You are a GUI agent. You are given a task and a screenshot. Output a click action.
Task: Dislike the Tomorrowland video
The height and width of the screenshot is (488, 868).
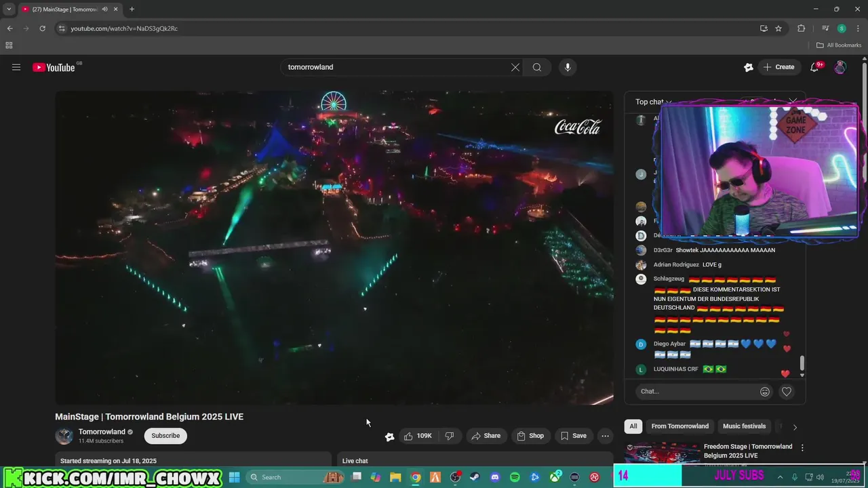point(450,436)
